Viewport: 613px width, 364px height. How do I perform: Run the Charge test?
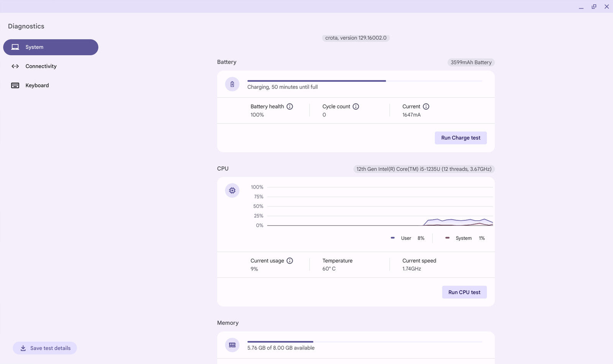coord(461,138)
